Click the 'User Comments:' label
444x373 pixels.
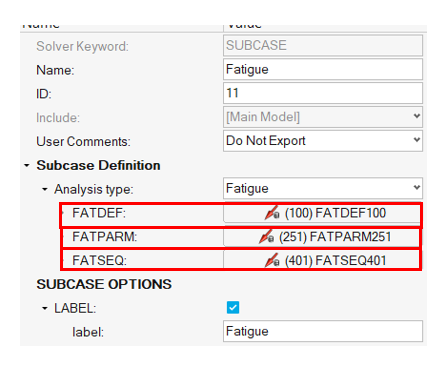83,141
